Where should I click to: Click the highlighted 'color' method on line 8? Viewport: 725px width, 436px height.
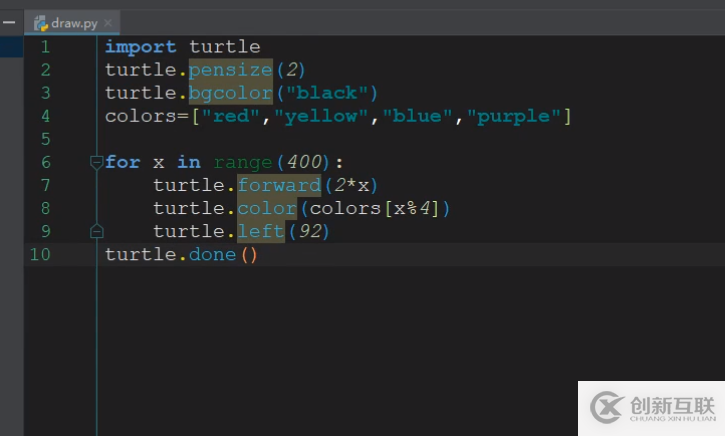[267, 209]
